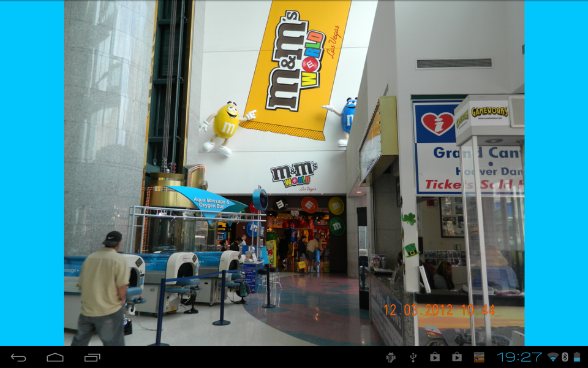This screenshot has width=588, height=368.
Task: Tap the USB connection status icon
Action: tap(413, 357)
